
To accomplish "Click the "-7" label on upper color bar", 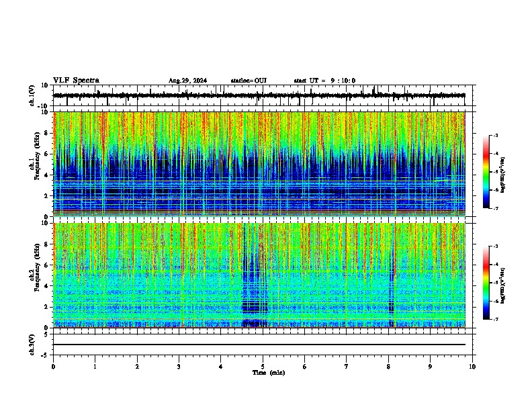I will point(496,208).
